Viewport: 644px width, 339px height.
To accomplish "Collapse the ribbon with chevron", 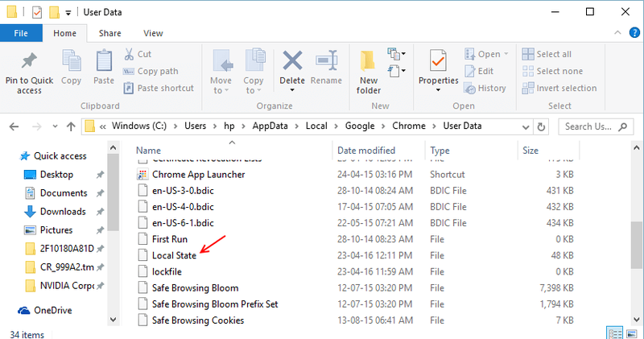I will (617, 32).
